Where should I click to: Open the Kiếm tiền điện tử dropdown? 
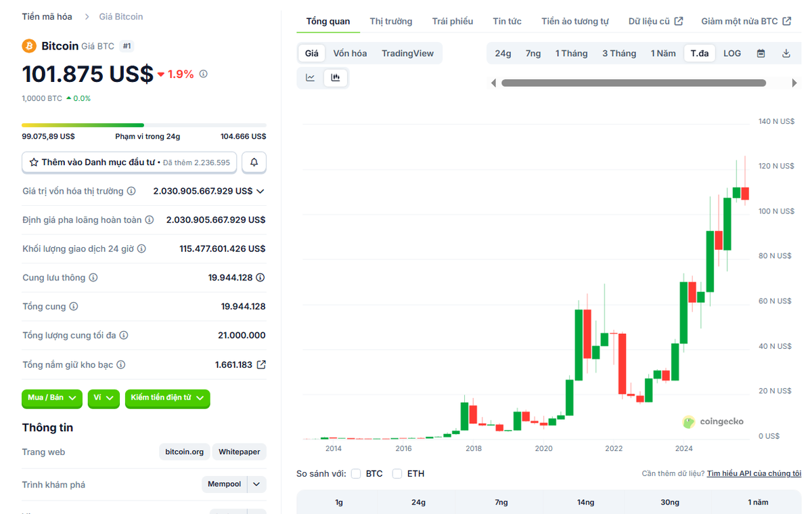(x=168, y=398)
